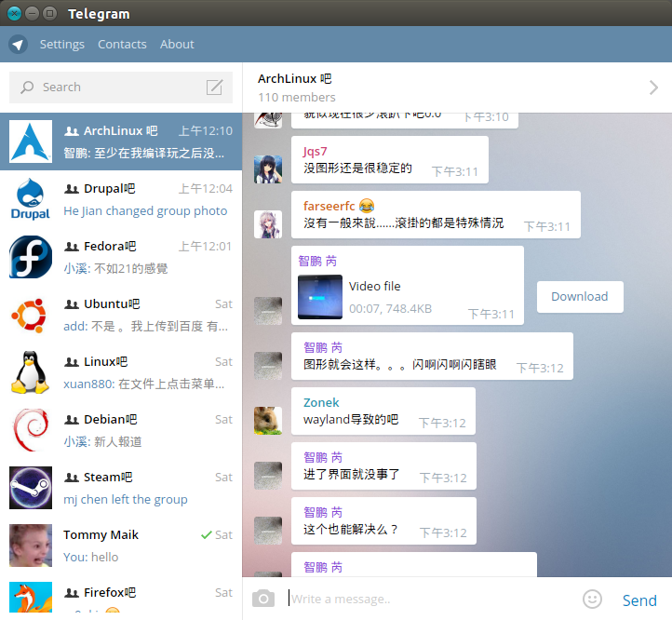Click the video file thumbnail preview
672x620 pixels.
pos(320,297)
